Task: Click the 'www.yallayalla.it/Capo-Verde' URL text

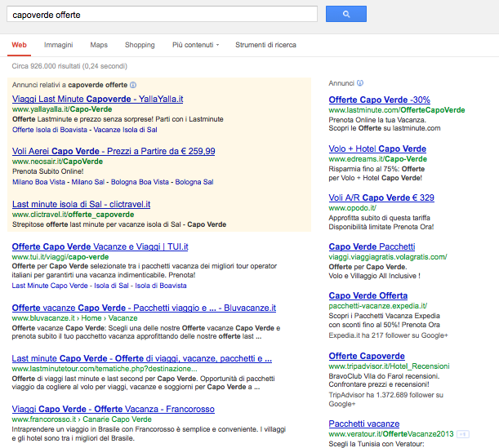Action: [62, 109]
